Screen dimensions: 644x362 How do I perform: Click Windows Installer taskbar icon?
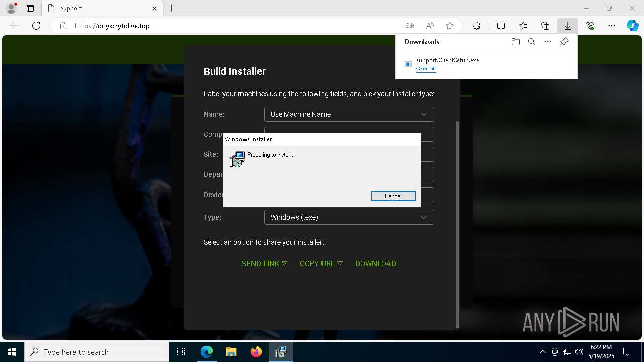click(280, 352)
